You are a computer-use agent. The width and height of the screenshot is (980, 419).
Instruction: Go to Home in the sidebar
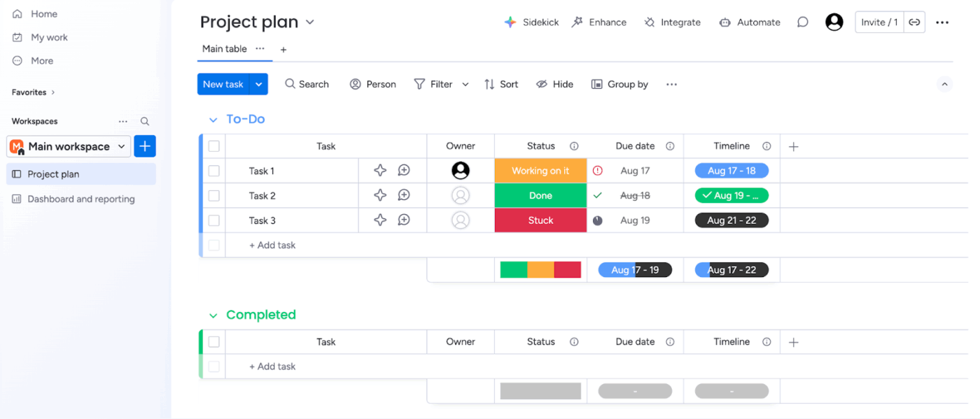pos(35,14)
